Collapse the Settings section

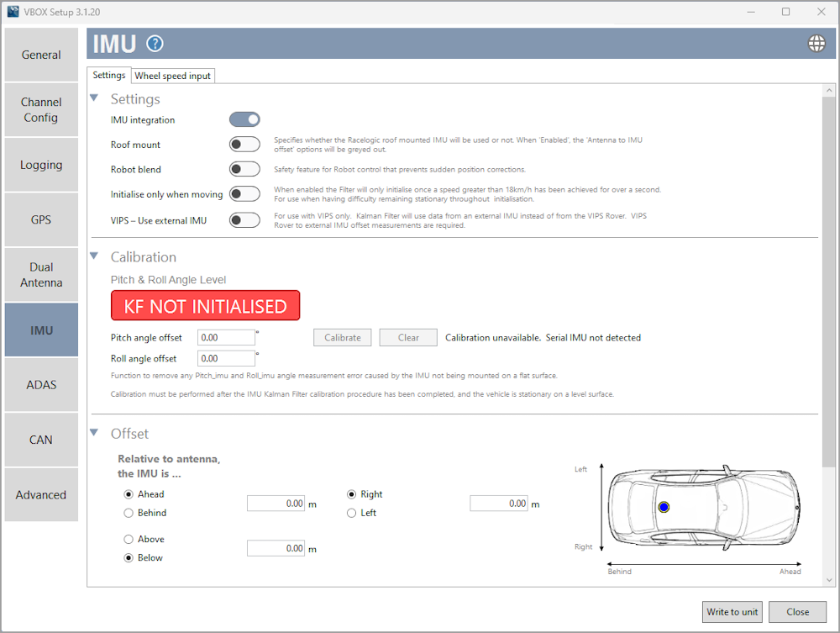pyautogui.click(x=93, y=98)
